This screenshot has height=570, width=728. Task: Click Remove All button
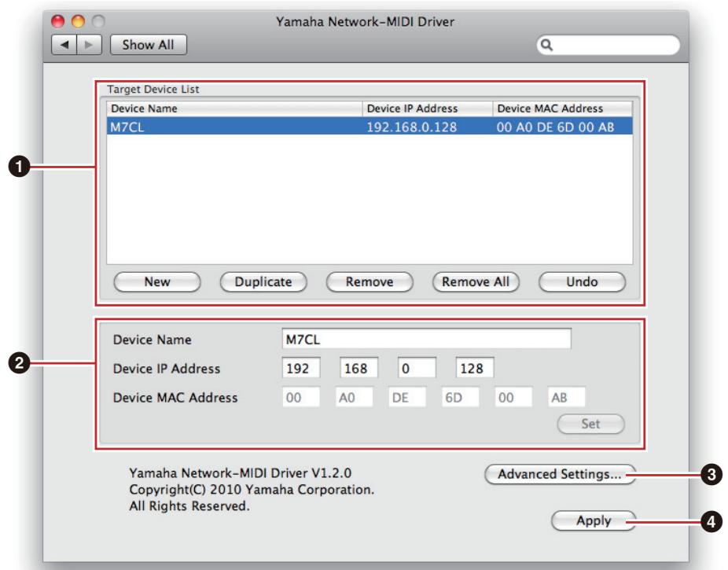pyautogui.click(x=476, y=281)
